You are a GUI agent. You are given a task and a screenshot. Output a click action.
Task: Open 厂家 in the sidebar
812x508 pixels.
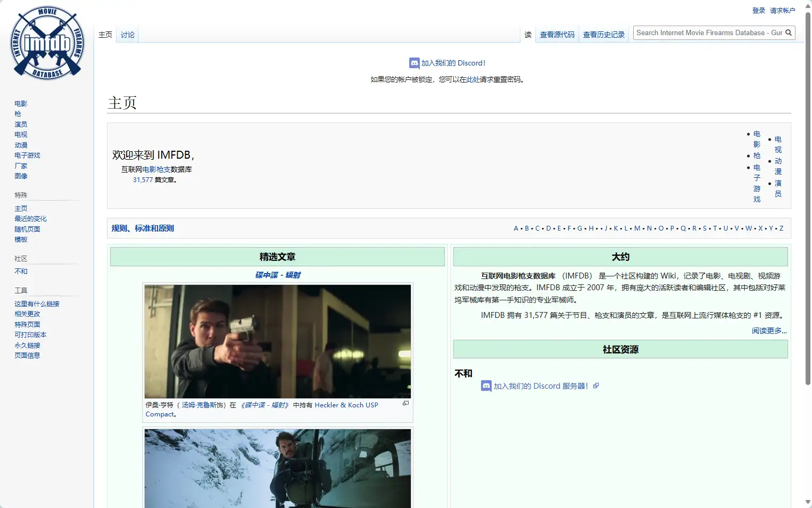(x=21, y=166)
